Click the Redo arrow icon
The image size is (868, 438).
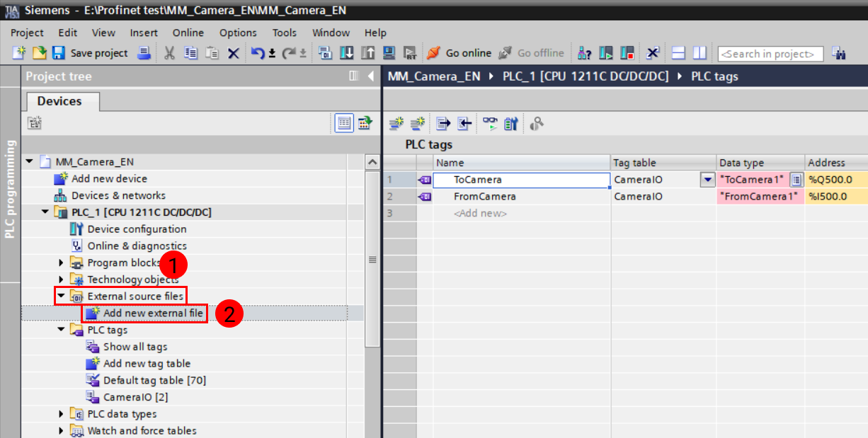(x=289, y=53)
